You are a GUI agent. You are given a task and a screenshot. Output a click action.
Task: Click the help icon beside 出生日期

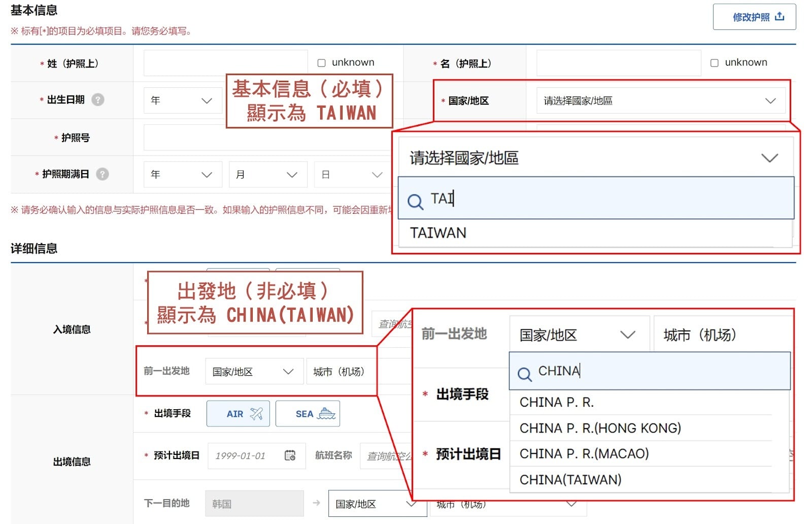pos(98,100)
